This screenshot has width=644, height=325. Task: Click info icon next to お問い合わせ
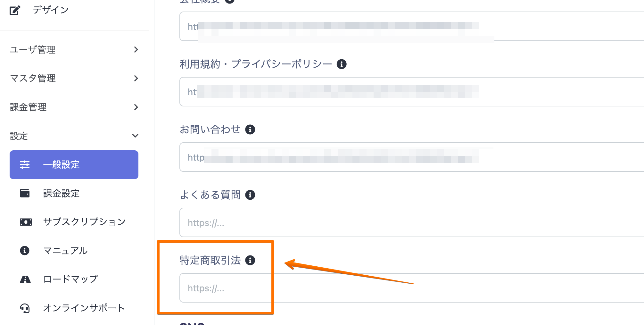coord(250,129)
